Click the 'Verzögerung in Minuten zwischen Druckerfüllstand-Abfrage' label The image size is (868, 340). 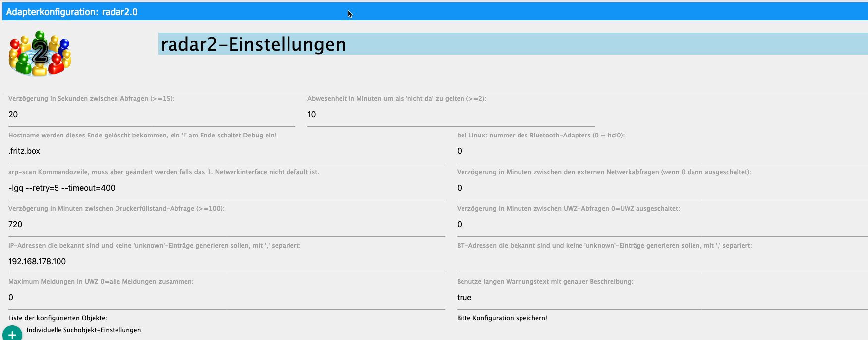116,209
